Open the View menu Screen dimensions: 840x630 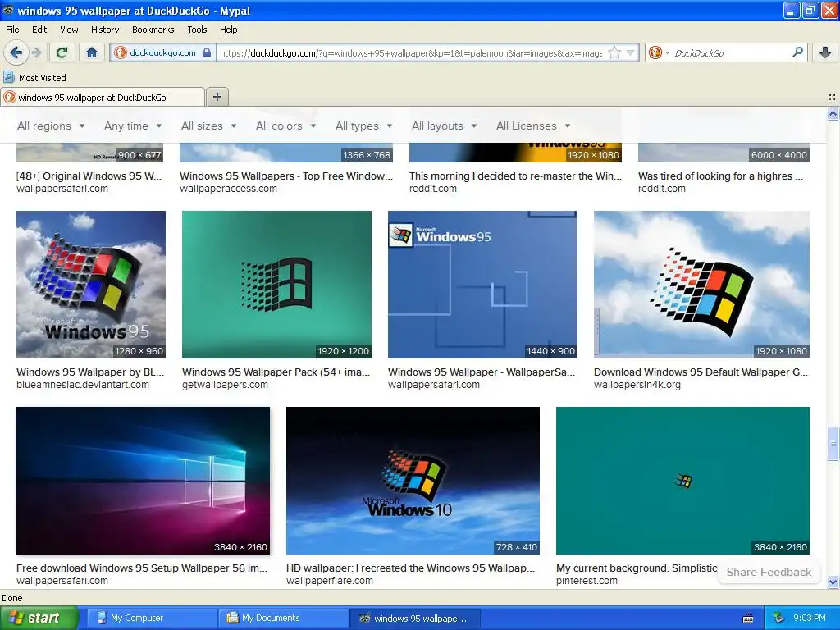[x=69, y=30]
